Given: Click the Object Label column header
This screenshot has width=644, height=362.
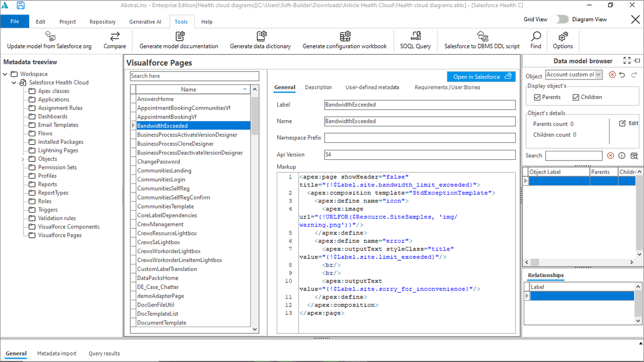Looking at the screenshot, I should [558, 172].
